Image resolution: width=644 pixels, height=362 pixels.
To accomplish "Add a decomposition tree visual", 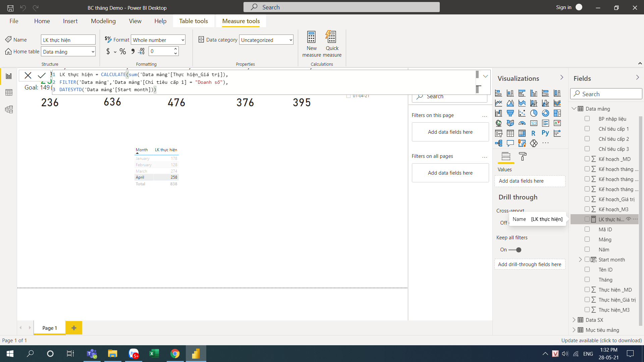I will (498, 143).
